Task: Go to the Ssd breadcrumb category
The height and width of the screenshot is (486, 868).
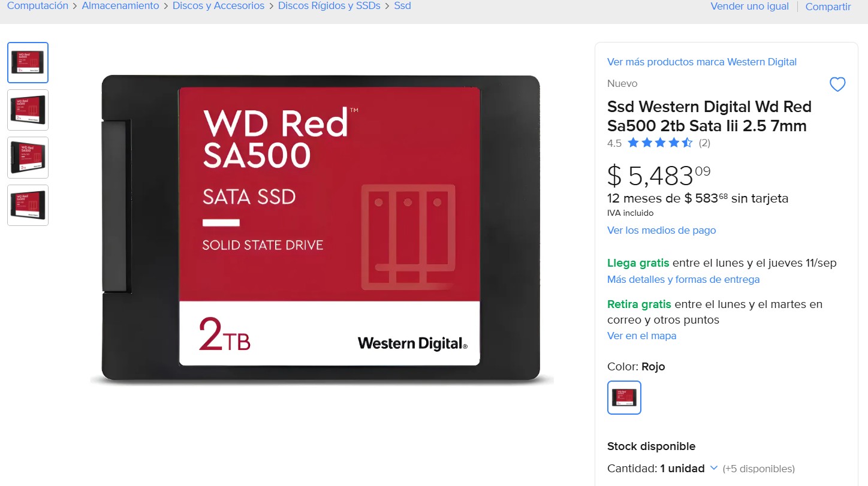Action: point(402,6)
